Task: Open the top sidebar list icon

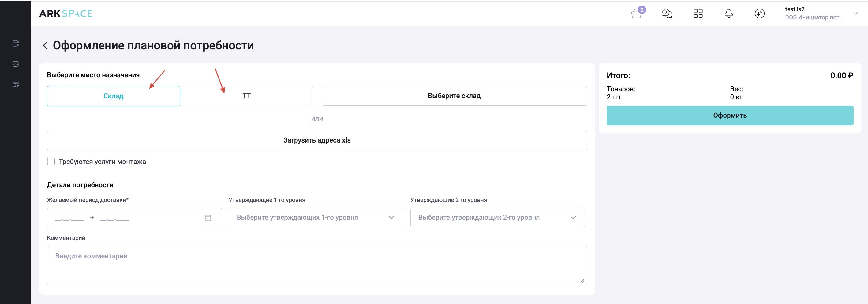Action: (x=16, y=44)
